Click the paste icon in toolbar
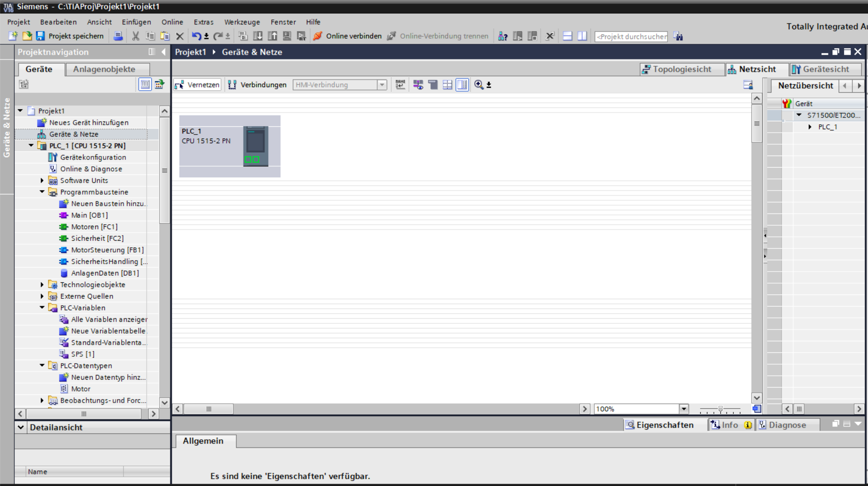The width and height of the screenshot is (868, 486). tap(165, 36)
